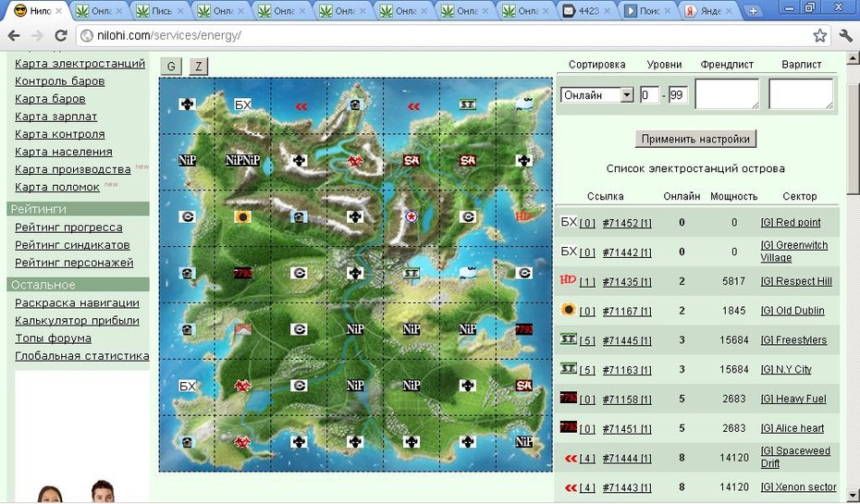Open [G] Xenon sector link
The width and height of the screenshot is (860, 504).
point(798,487)
